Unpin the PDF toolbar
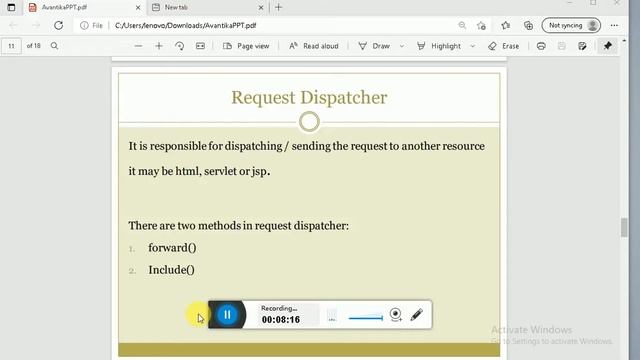The height and width of the screenshot is (360, 640). (608, 46)
